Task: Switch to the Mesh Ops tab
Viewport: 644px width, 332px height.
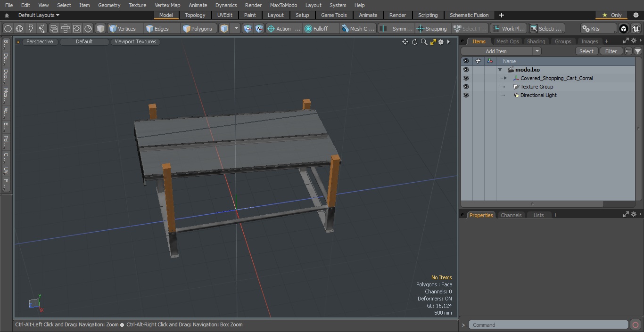Action: (507, 41)
